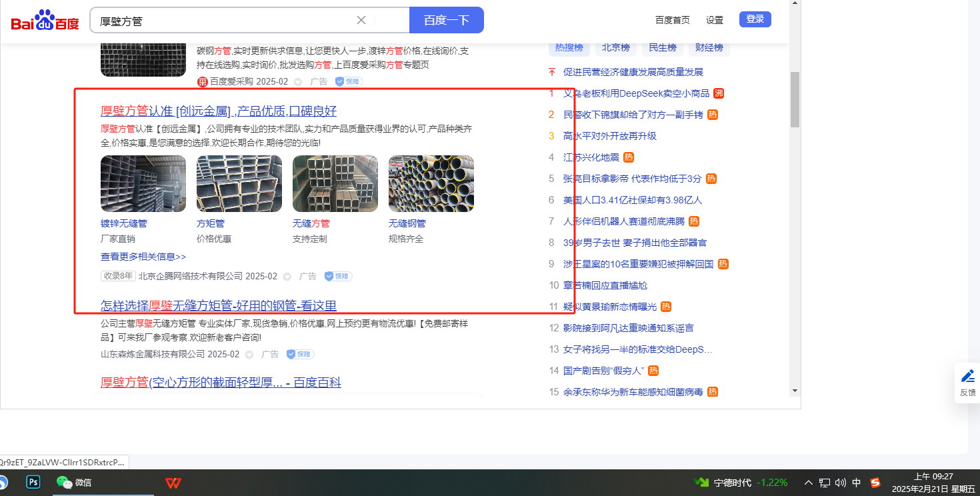Open the 方矩管 product link
Viewport: 980px width, 496px height.
211,223
